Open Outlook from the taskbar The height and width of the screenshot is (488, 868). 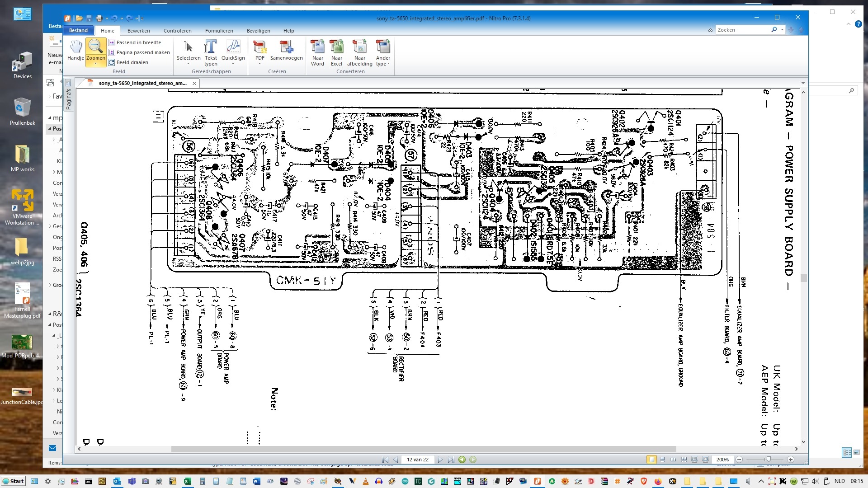117,481
